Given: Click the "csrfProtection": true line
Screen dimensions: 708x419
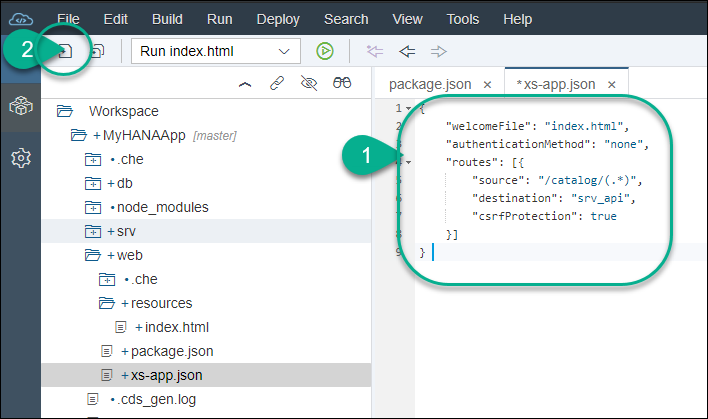Looking at the screenshot, I should (x=544, y=216).
